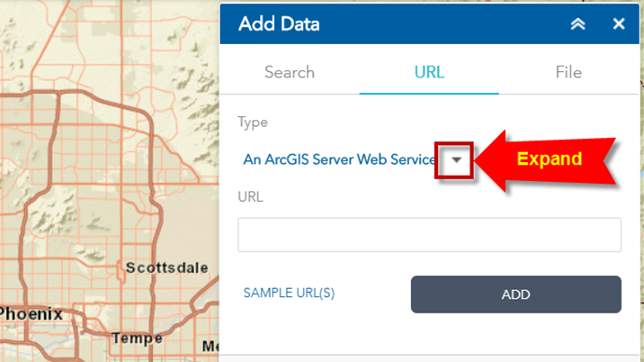Expand the Type dropdown arrow
Image resolution: width=644 pixels, height=362 pixels.
click(x=456, y=159)
